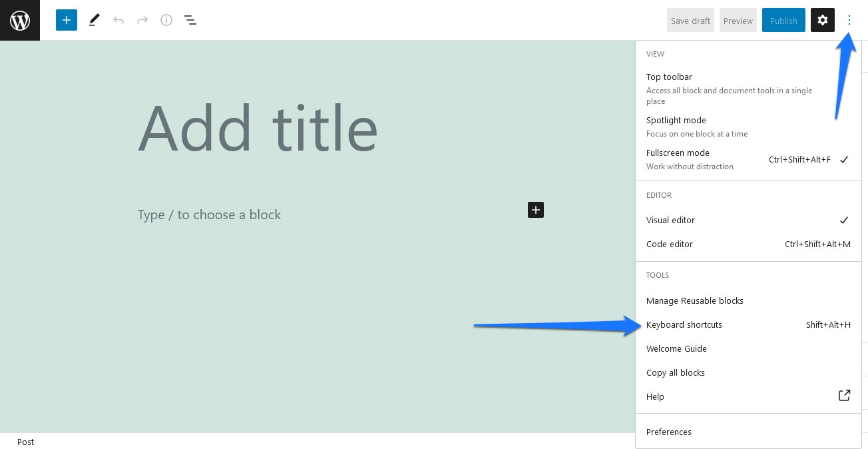Click the Save draft button
The width and height of the screenshot is (868, 449).
tap(690, 20)
